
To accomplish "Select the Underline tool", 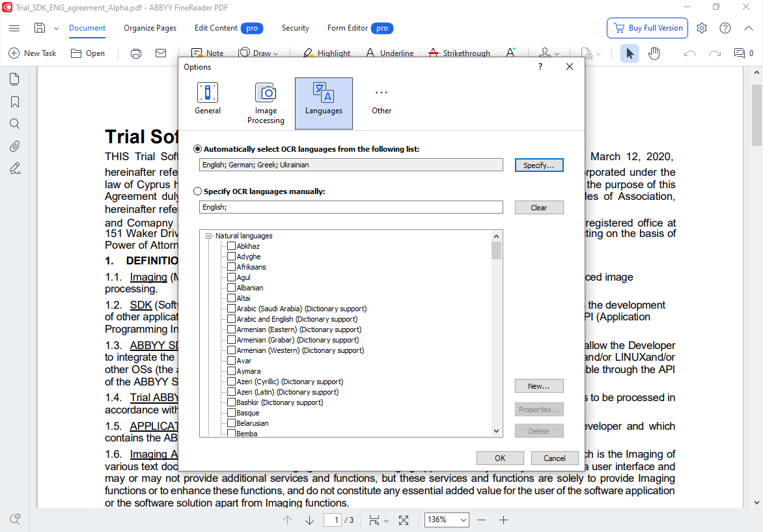I will pos(389,53).
